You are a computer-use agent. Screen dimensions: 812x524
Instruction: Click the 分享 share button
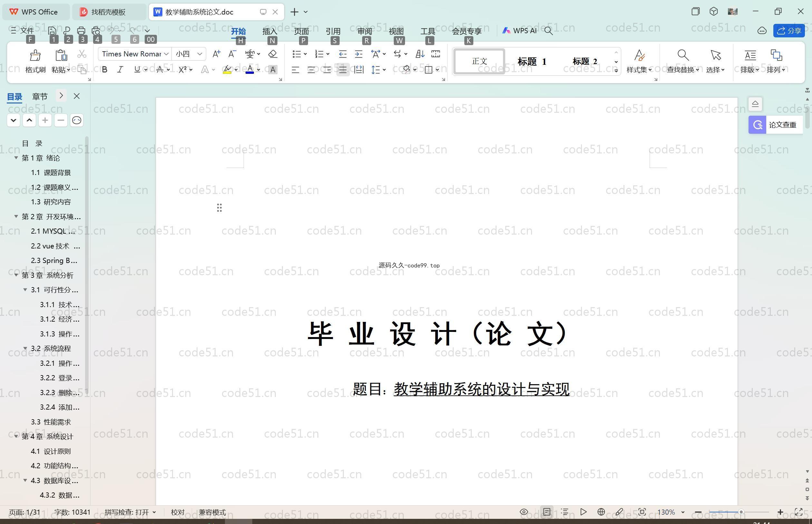coord(789,31)
